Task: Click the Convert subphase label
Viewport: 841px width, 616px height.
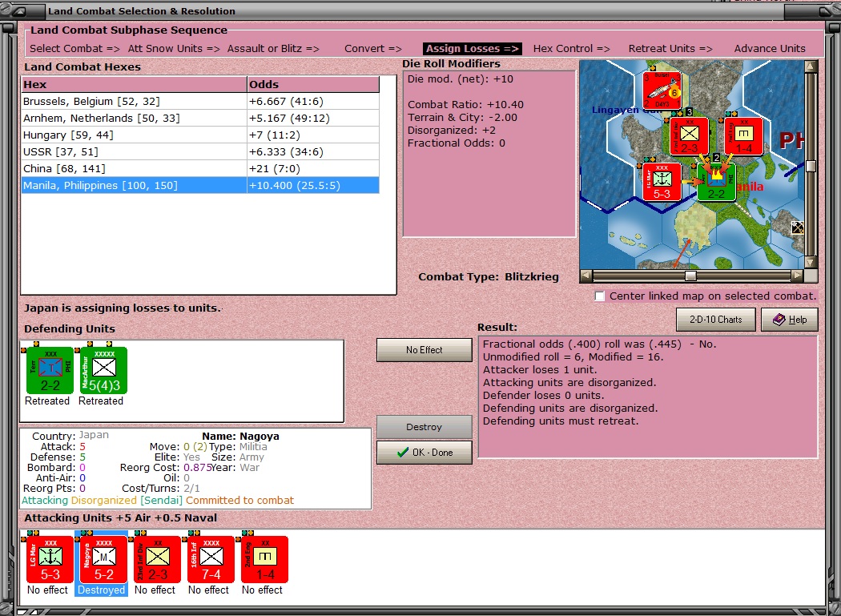Action: point(372,48)
